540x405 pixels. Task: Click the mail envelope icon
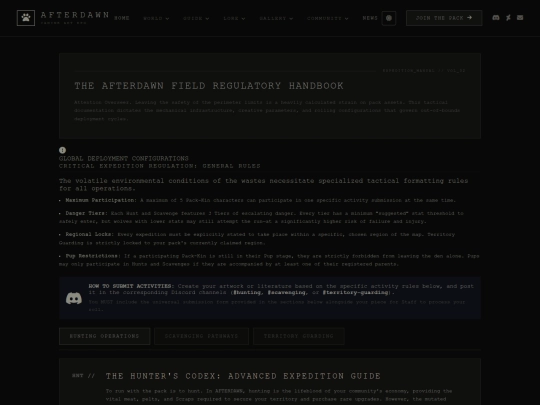(x=520, y=18)
